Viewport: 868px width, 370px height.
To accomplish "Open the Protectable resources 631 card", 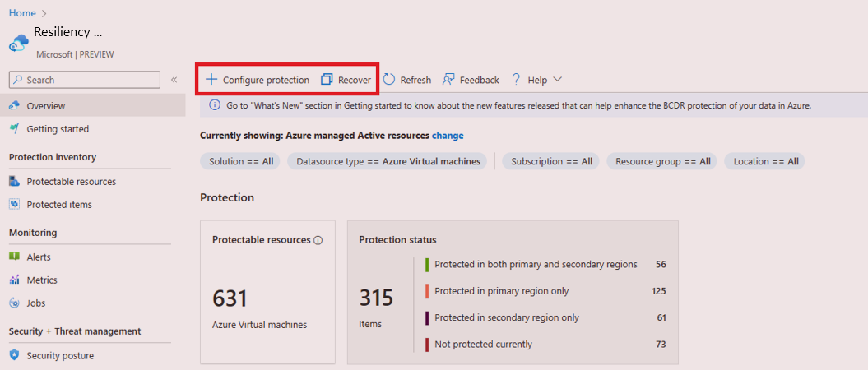I will coord(268,292).
